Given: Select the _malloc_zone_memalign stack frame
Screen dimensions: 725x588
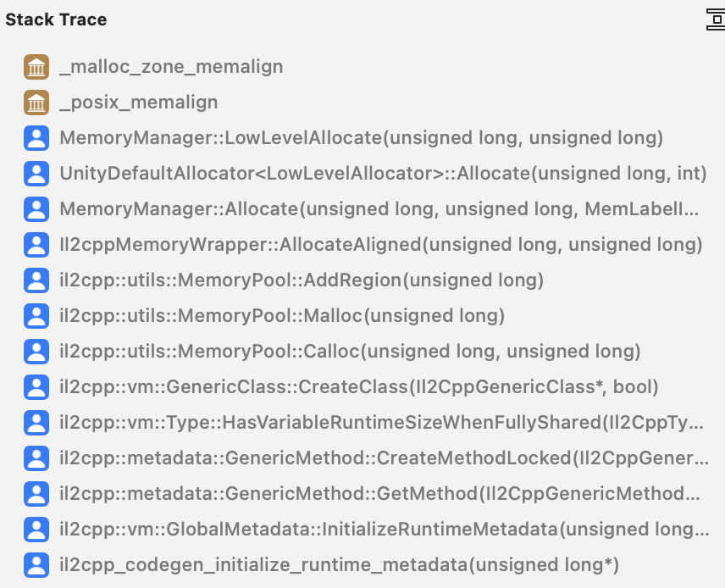Looking at the screenshot, I should (x=169, y=67).
